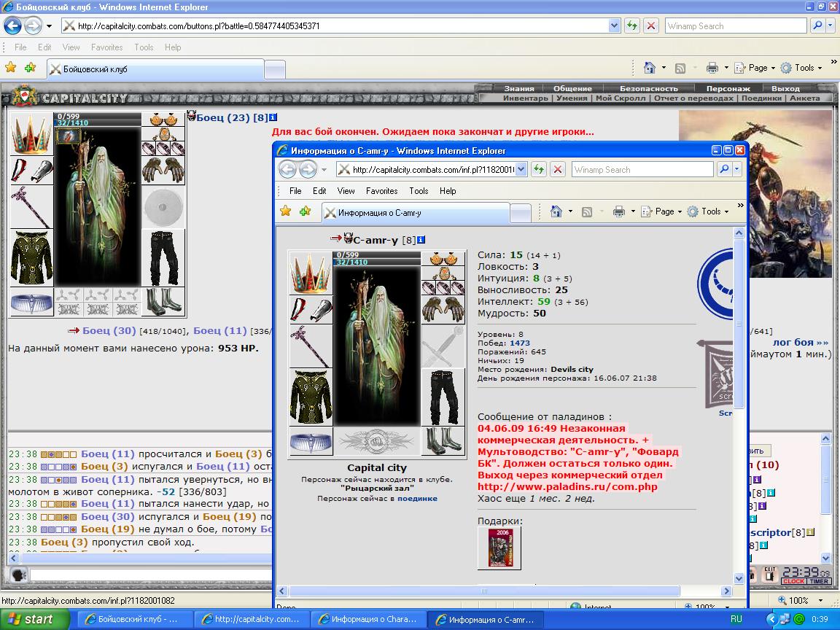Screen dimensions: 840x630
Task: Click the info icon next to Боец (23)
Action: [273, 117]
